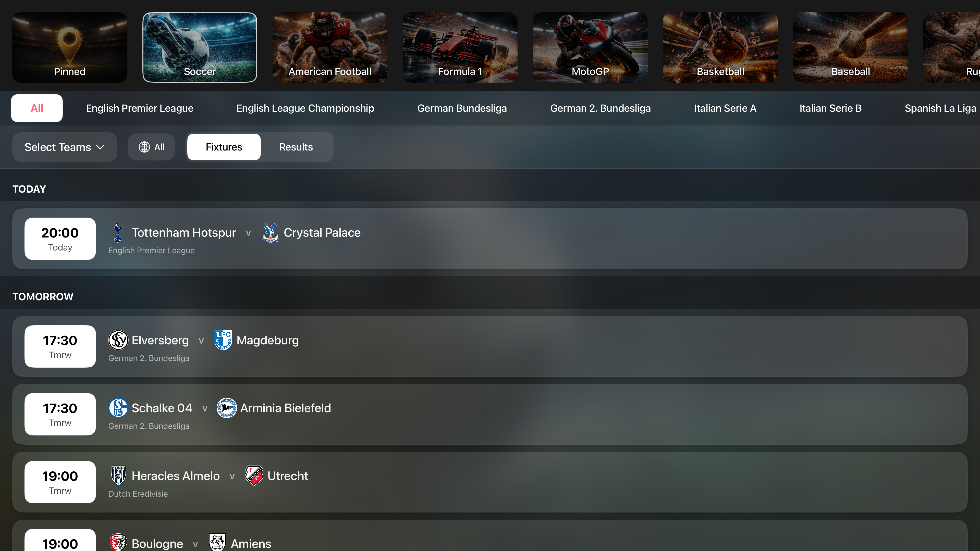Switch to the Results view
The width and height of the screenshot is (980, 551).
tap(296, 147)
